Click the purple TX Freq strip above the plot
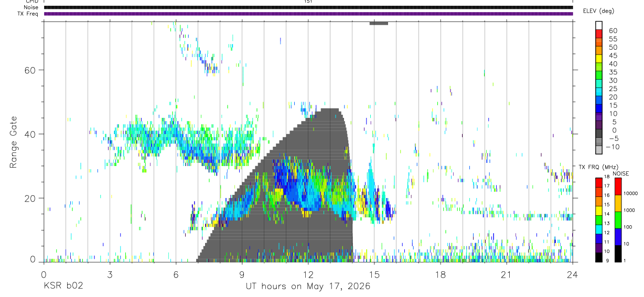This screenshot has width=644, height=297. tap(308, 14)
